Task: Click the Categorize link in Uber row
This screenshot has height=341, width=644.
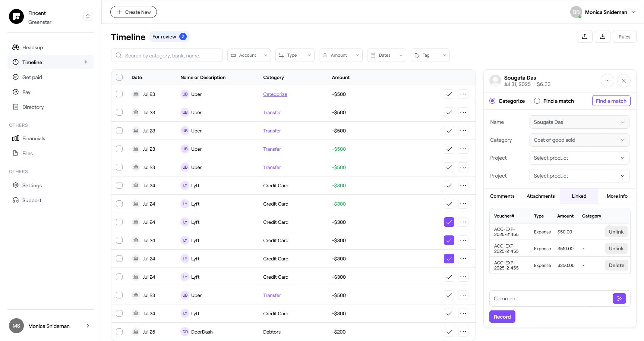Action: pyautogui.click(x=275, y=94)
